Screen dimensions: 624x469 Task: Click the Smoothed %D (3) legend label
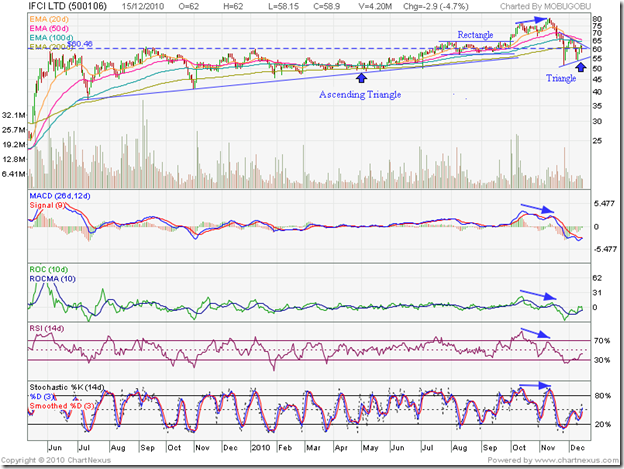pyautogui.click(x=62, y=406)
